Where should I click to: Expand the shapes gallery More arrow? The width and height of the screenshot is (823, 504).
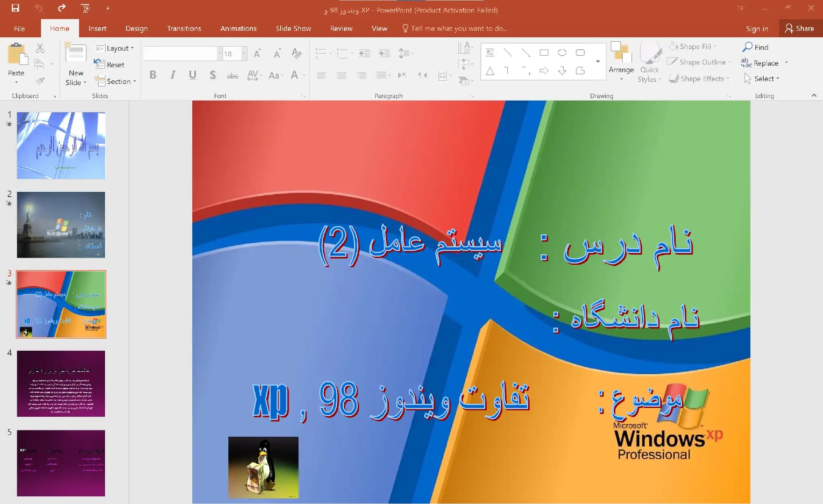(x=598, y=61)
